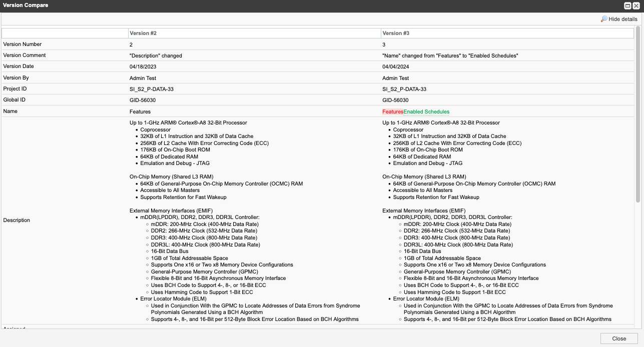Click the plain Features name in Version #2
644x347 pixels.
tap(140, 112)
